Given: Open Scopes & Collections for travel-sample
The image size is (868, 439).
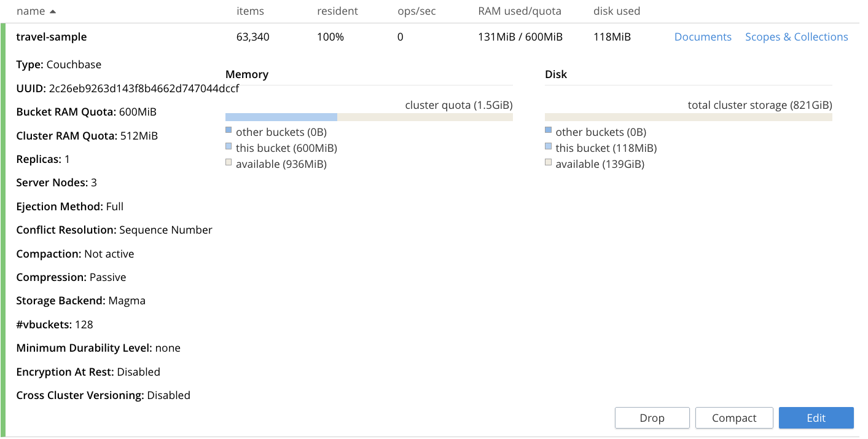Looking at the screenshot, I should [796, 37].
